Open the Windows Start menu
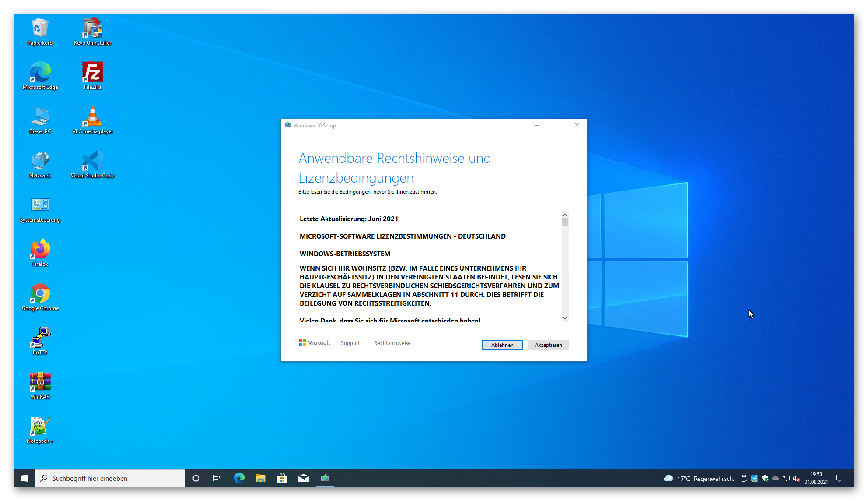This screenshot has height=501, width=868. pyautogui.click(x=24, y=478)
